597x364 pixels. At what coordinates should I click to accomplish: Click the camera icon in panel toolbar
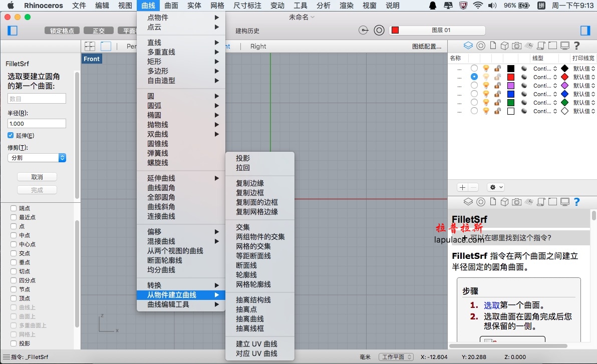[x=517, y=46]
